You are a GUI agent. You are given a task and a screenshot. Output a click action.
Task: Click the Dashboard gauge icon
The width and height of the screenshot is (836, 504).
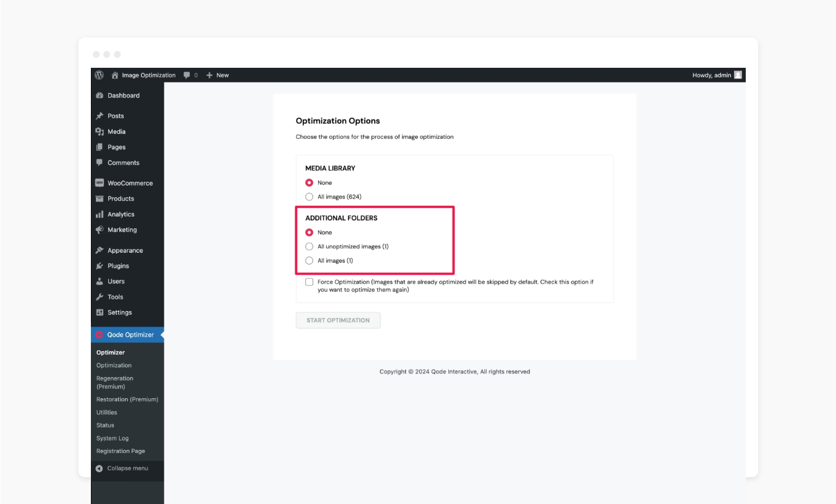(99, 96)
